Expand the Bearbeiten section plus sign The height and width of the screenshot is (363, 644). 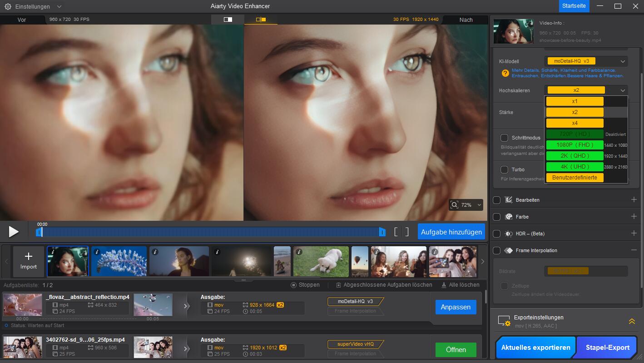[x=634, y=200]
